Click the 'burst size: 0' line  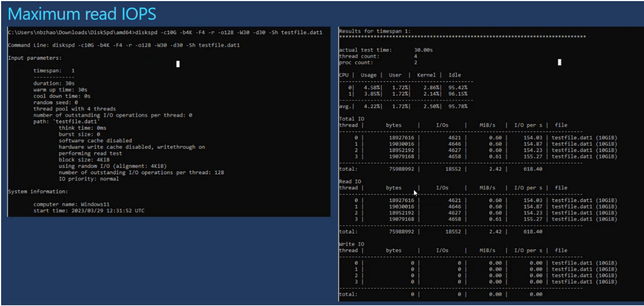click(x=79, y=134)
